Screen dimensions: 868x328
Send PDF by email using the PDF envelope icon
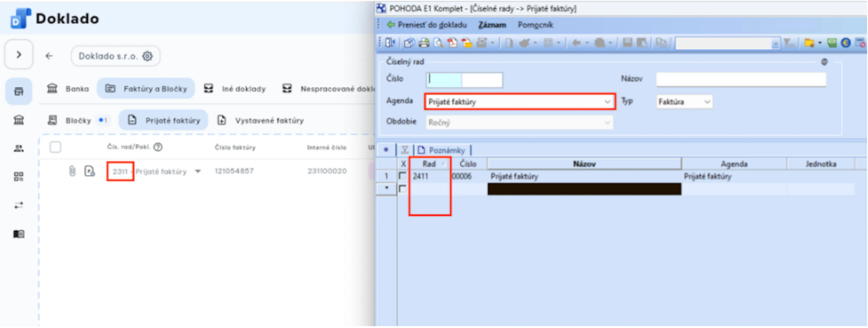[467, 43]
